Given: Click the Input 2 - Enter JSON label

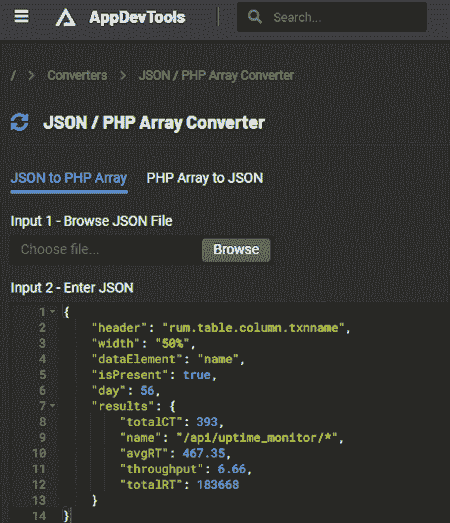Looking at the screenshot, I should pos(72,288).
